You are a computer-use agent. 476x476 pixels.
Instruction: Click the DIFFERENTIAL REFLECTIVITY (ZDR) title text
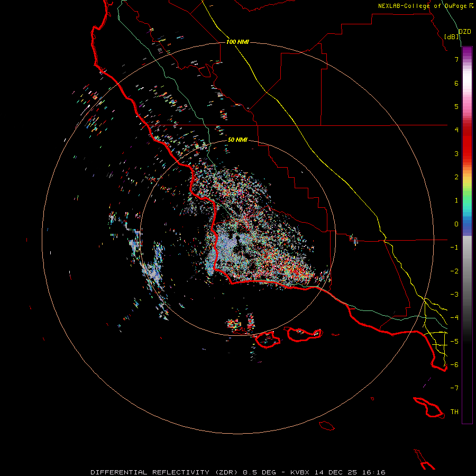click(x=165, y=472)
